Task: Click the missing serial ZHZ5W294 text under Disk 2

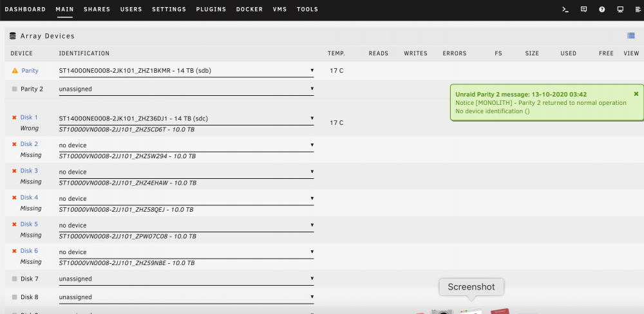Action: 128,156
